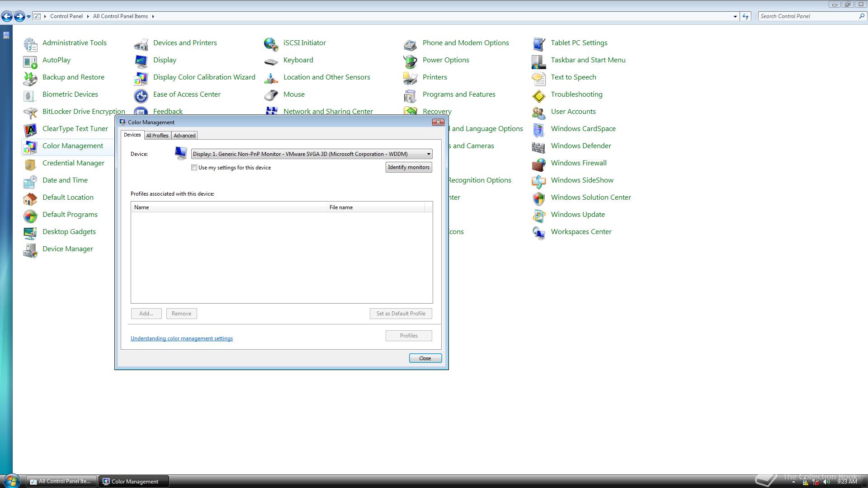
Task: Click the iSCSI Initiator icon
Action: point(271,43)
